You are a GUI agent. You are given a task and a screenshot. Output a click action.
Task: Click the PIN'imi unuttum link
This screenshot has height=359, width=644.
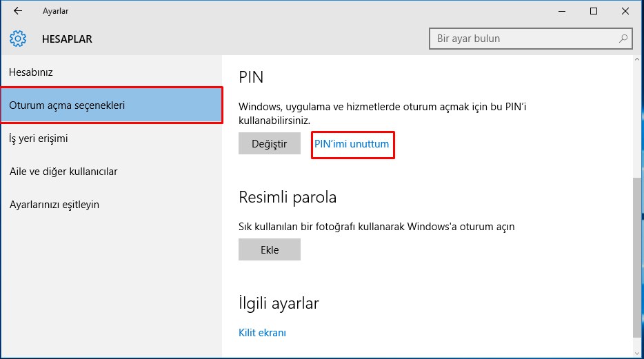[x=352, y=144]
